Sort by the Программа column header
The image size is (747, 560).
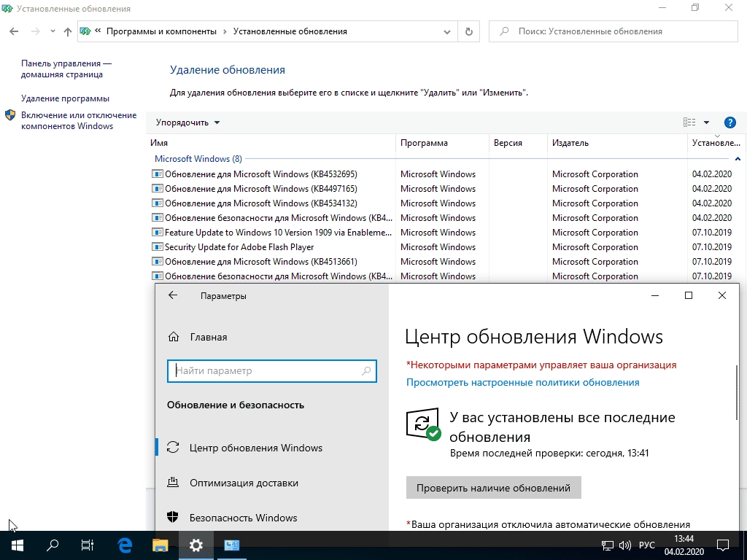[x=443, y=143]
